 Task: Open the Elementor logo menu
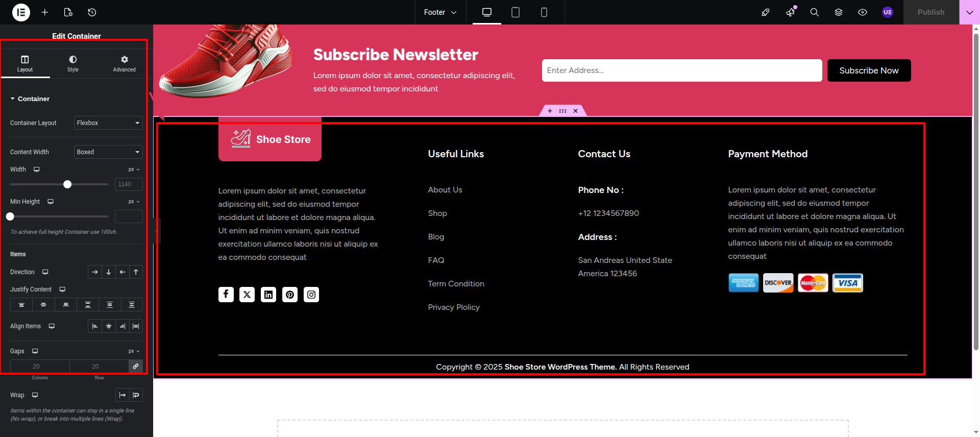pos(21,12)
